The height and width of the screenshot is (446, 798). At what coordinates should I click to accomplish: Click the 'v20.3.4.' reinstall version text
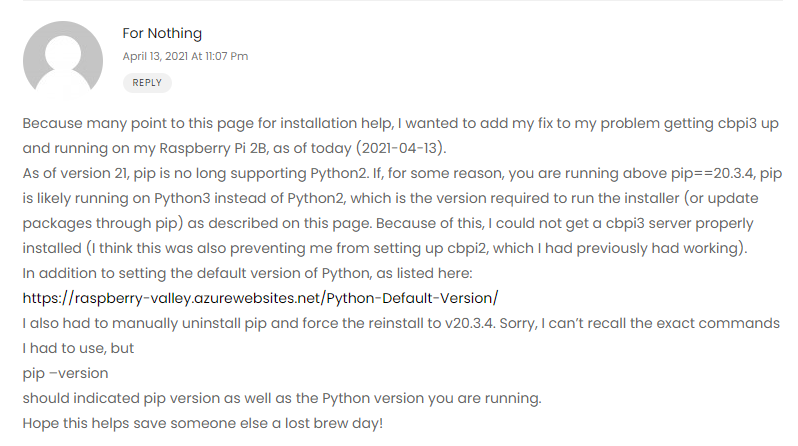470,323
